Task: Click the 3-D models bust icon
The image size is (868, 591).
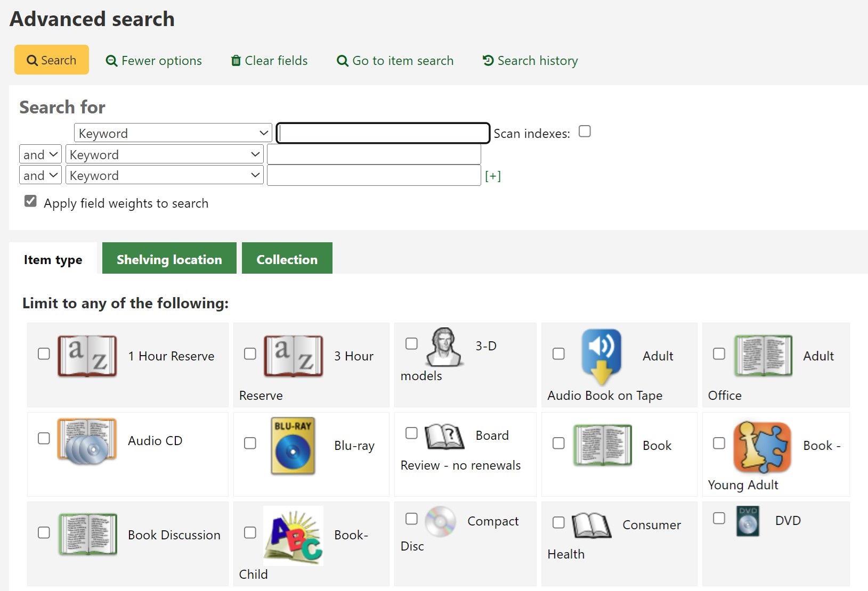Action: [444, 347]
